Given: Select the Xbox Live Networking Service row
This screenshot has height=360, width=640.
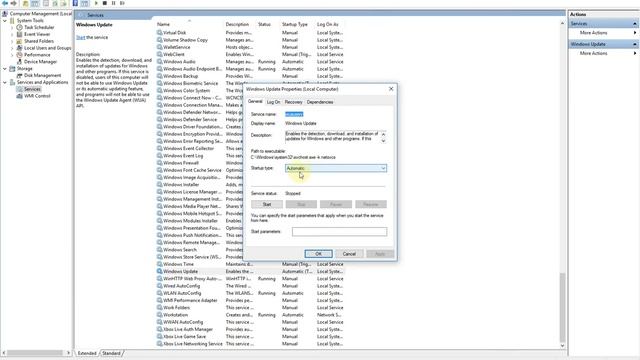Looking at the screenshot, I should point(250,344).
